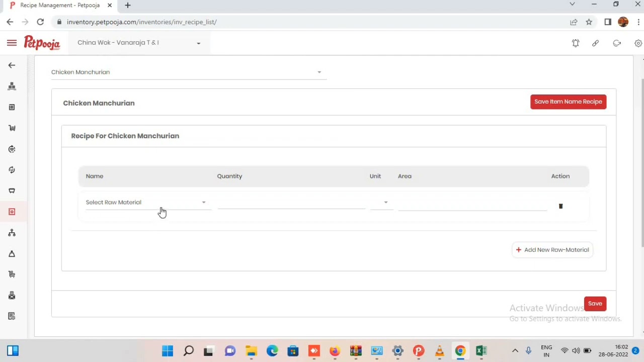Open widgets panel at taskbar corner
Screen dimensions: 644x362
(x=13, y=351)
